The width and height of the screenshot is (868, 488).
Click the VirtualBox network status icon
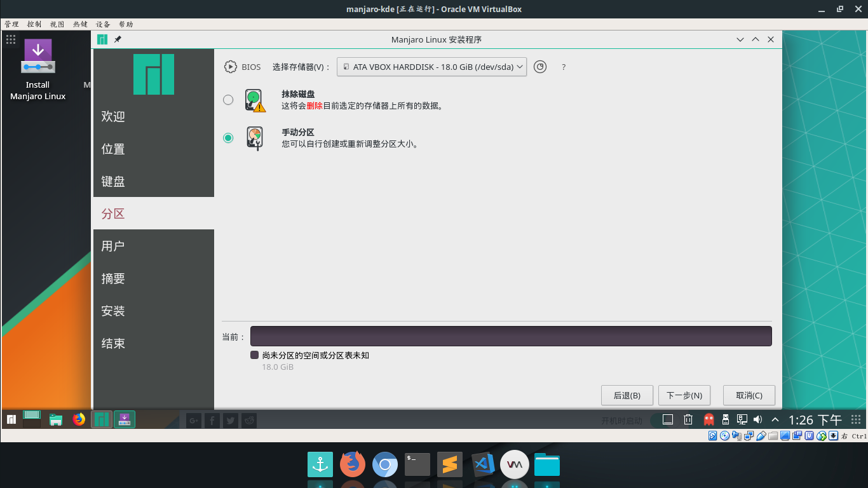click(x=749, y=435)
